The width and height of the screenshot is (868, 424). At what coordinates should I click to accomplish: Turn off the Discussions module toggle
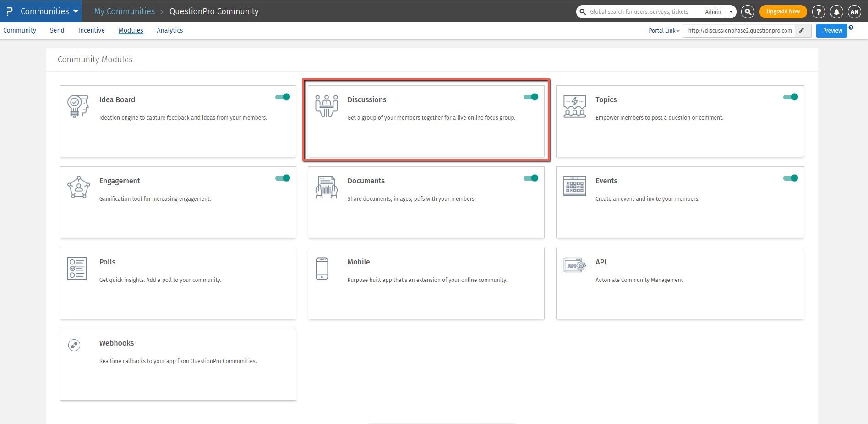531,97
